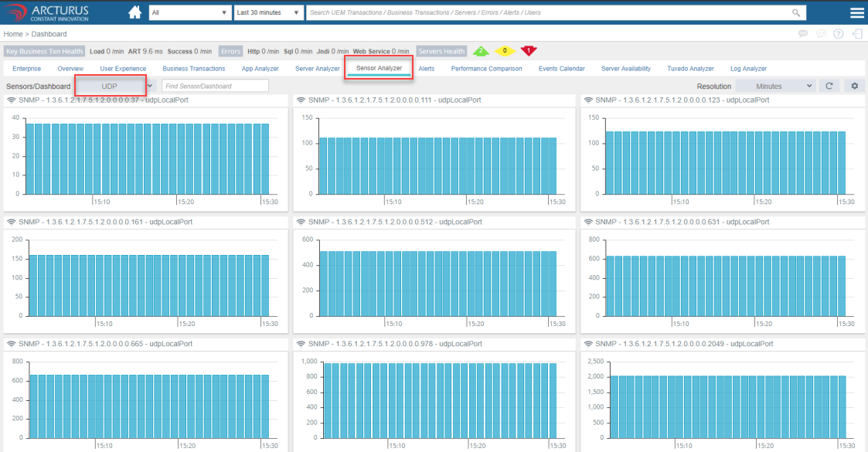Switch to the Log Analyzer tab
Viewport: 868px width, 452px height.
[748, 69]
